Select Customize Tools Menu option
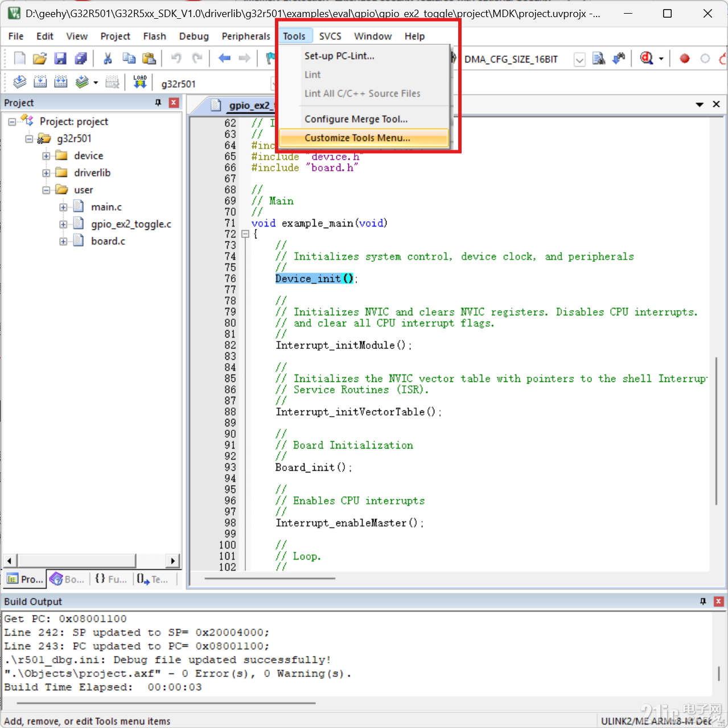Screen dimensions: 728x728 [357, 138]
